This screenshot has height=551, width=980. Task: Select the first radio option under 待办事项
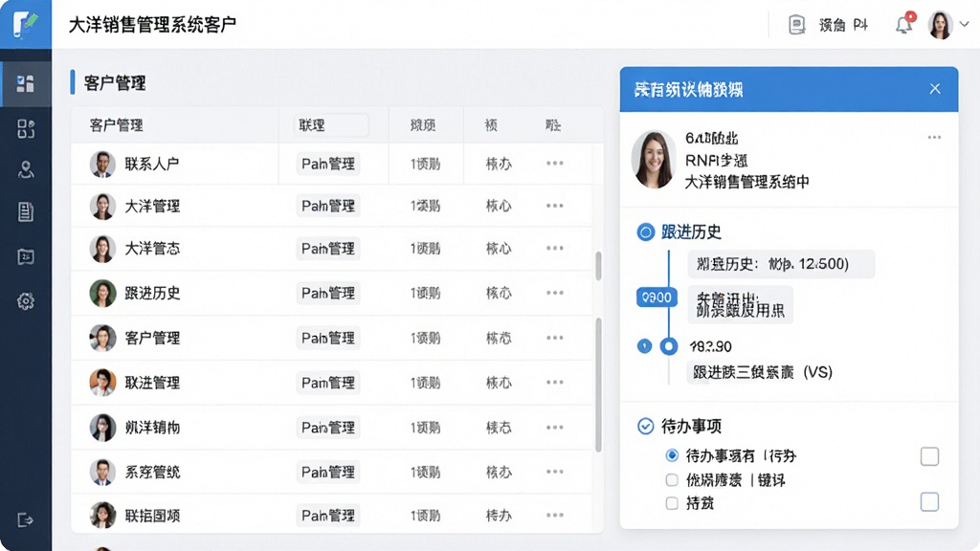point(672,455)
